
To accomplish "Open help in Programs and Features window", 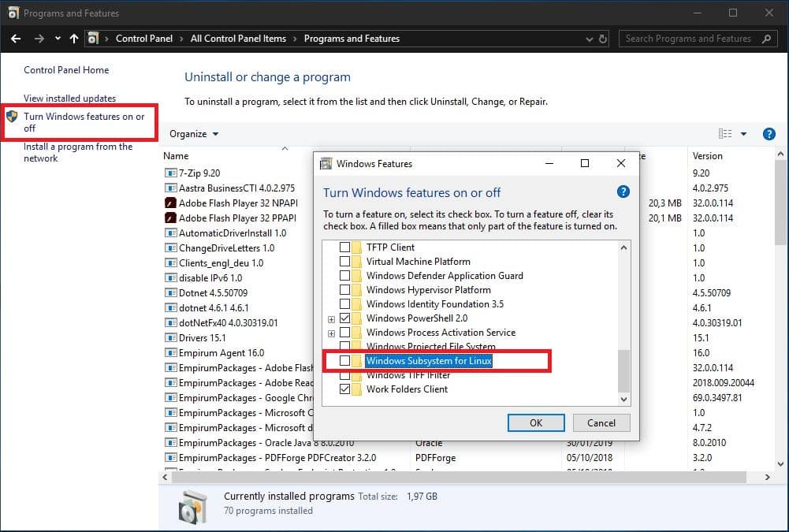I will 769,134.
